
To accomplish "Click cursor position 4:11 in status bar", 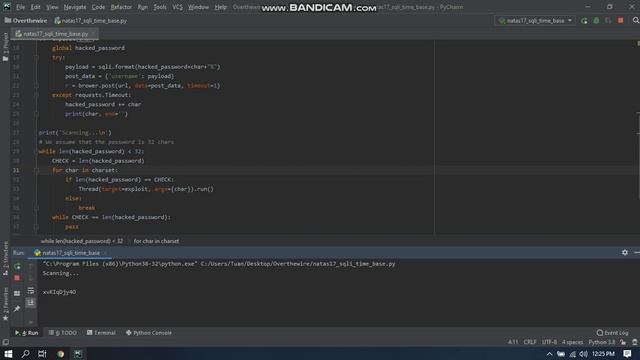I will [513, 342].
